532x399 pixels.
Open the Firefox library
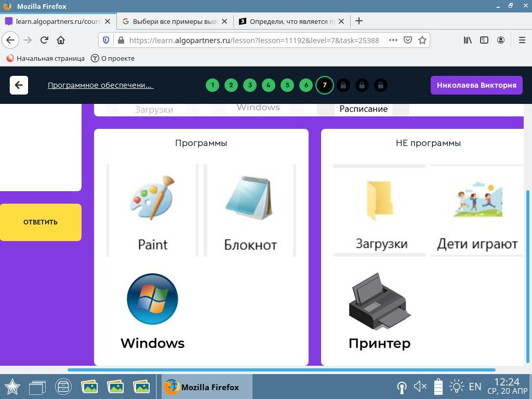pyautogui.click(x=468, y=40)
